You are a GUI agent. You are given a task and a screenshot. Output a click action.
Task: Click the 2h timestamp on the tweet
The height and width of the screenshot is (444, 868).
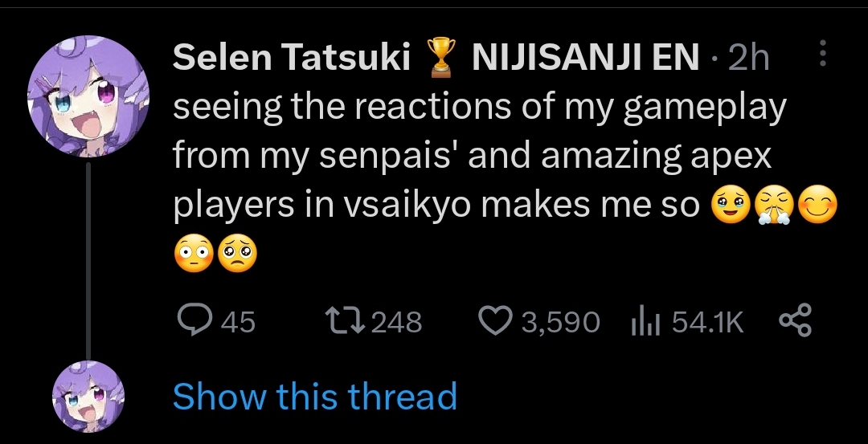coord(748,58)
